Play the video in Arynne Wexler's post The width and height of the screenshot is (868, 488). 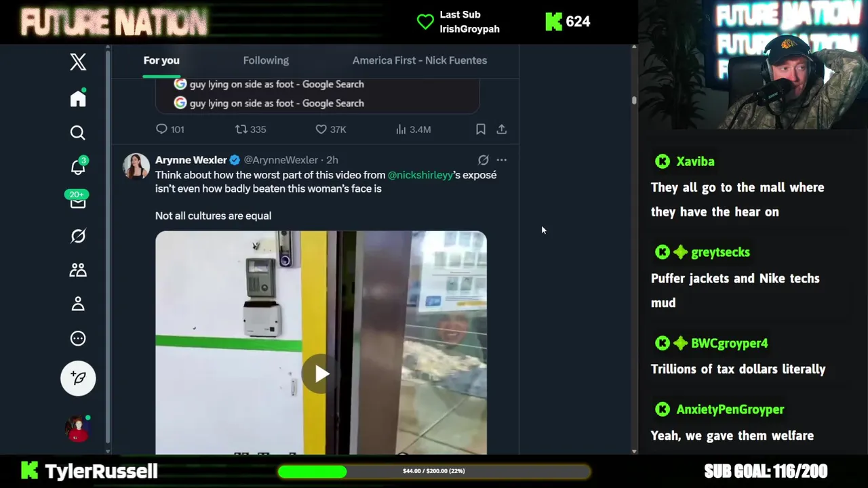321,373
